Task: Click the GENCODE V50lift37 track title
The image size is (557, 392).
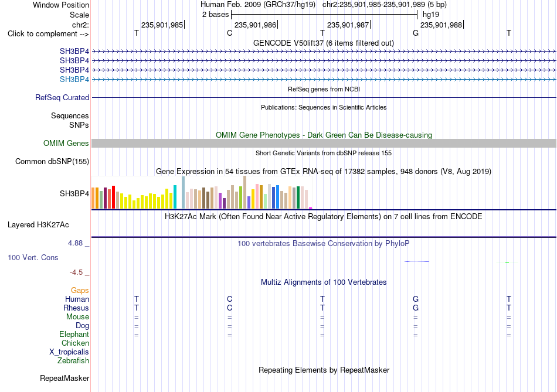Action: click(x=323, y=43)
